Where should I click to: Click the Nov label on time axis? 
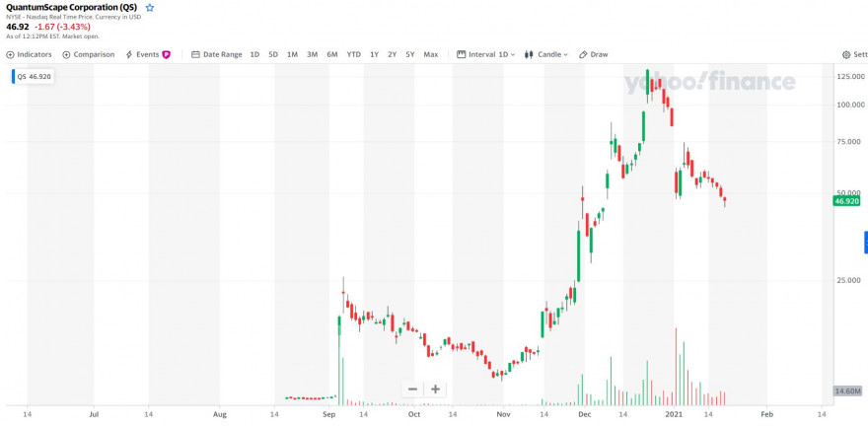click(503, 413)
